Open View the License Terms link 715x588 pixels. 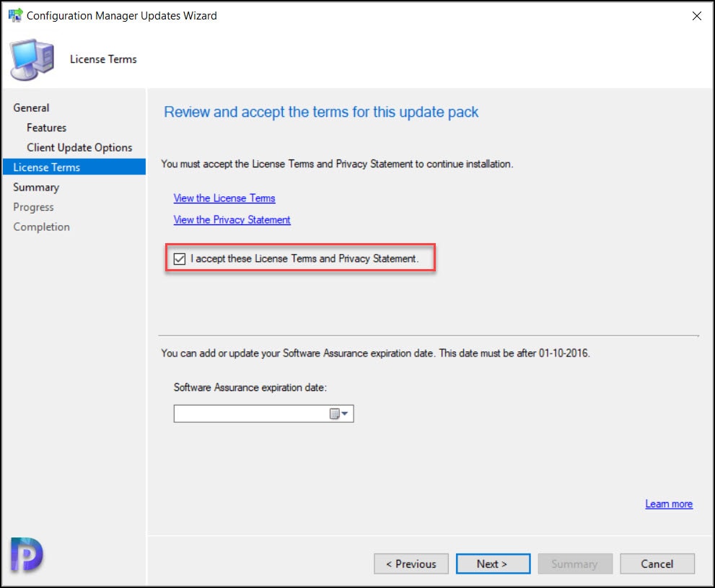click(224, 198)
